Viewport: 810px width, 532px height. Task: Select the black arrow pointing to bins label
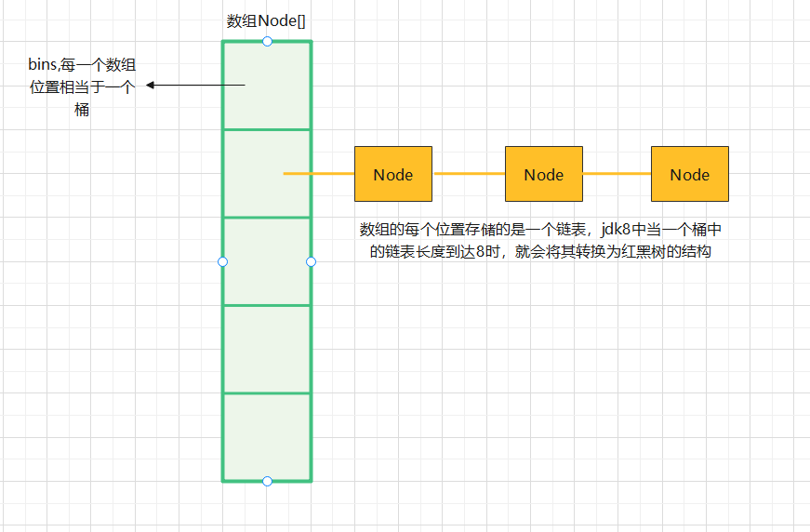(x=195, y=86)
